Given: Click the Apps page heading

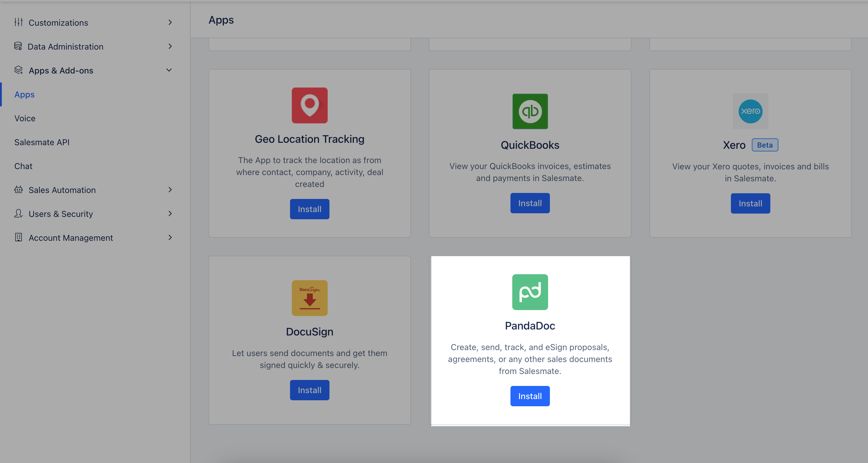Looking at the screenshot, I should 221,20.
